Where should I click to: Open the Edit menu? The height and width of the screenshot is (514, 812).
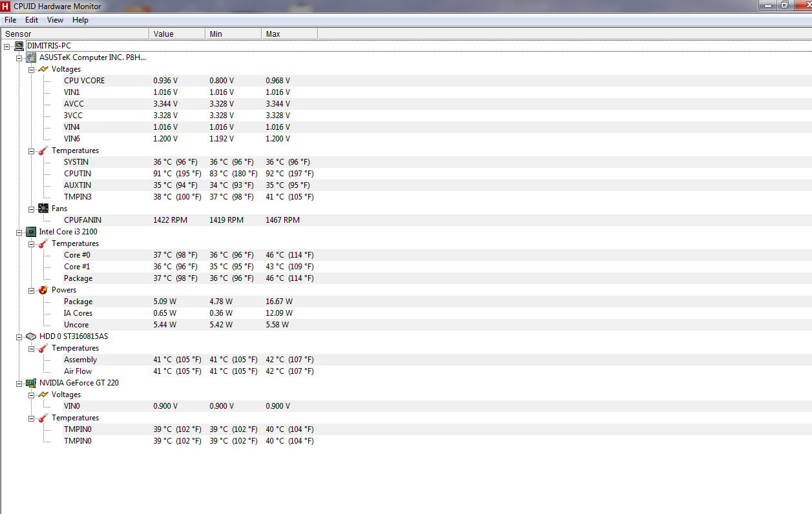(32, 20)
